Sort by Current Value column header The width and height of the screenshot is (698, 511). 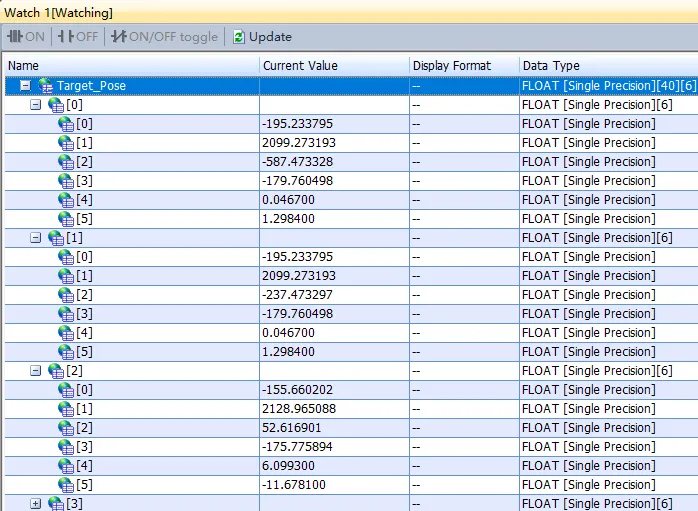333,66
